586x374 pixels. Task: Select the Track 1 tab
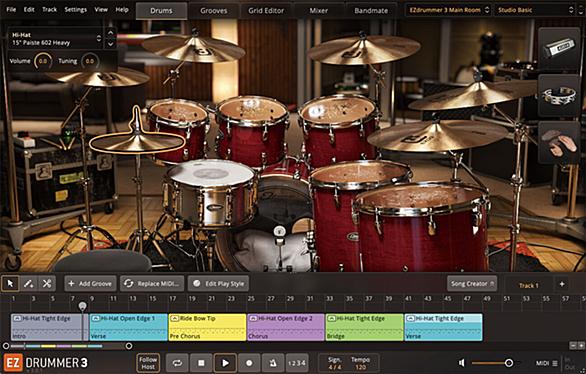click(x=528, y=285)
